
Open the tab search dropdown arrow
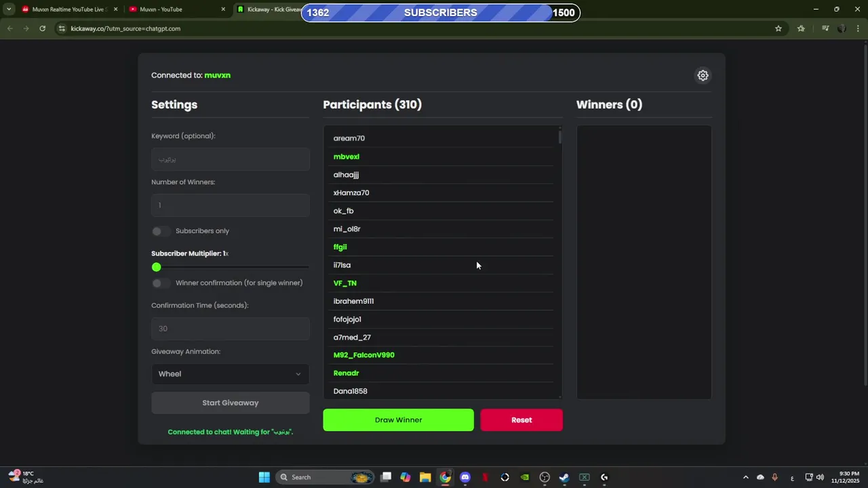click(9, 9)
